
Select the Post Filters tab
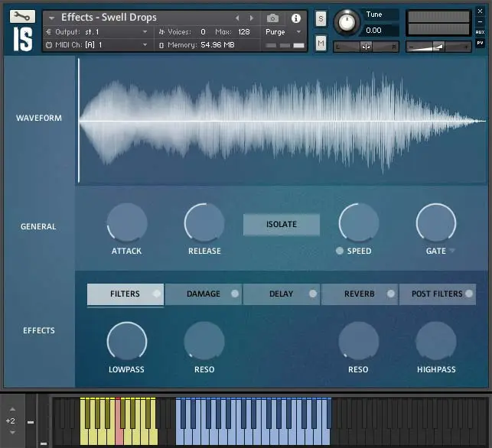coord(436,294)
